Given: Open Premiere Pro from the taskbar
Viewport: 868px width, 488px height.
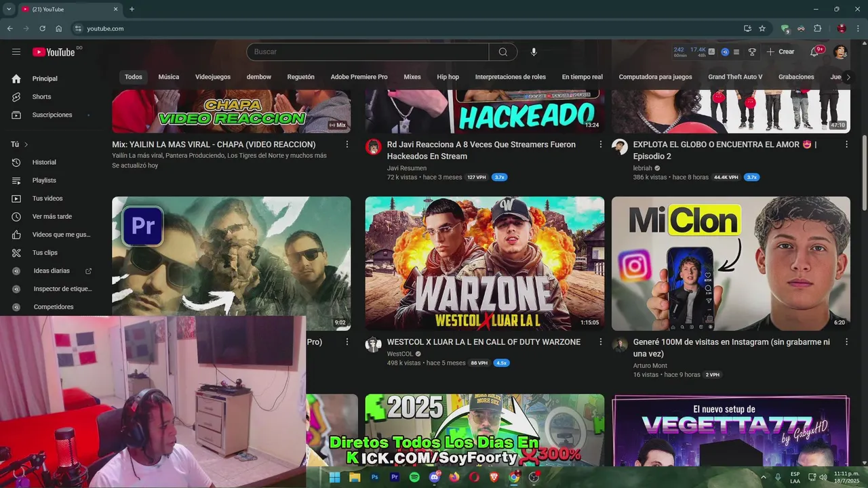Looking at the screenshot, I should pyautogui.click(x=395, y=477).
